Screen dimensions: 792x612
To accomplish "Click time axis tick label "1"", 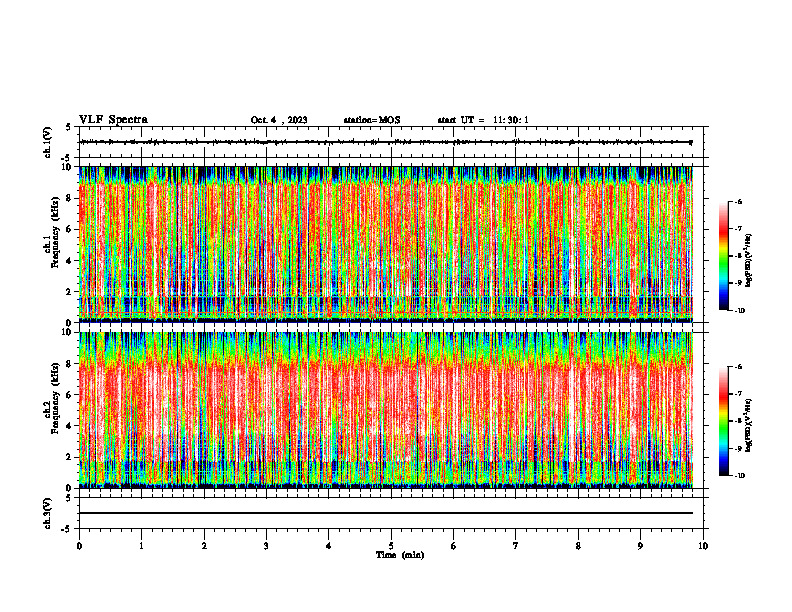I will point(141,546).
